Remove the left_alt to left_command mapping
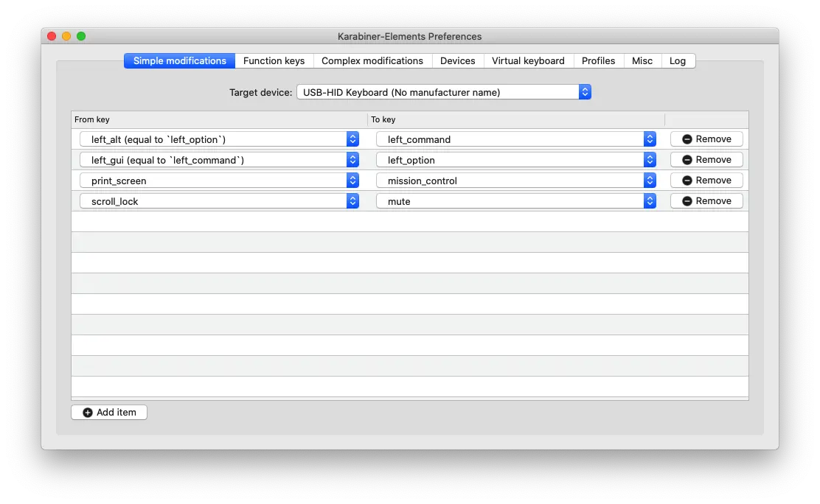The height and width of the screenshot is (504, 820). click(x=706, y=139)
